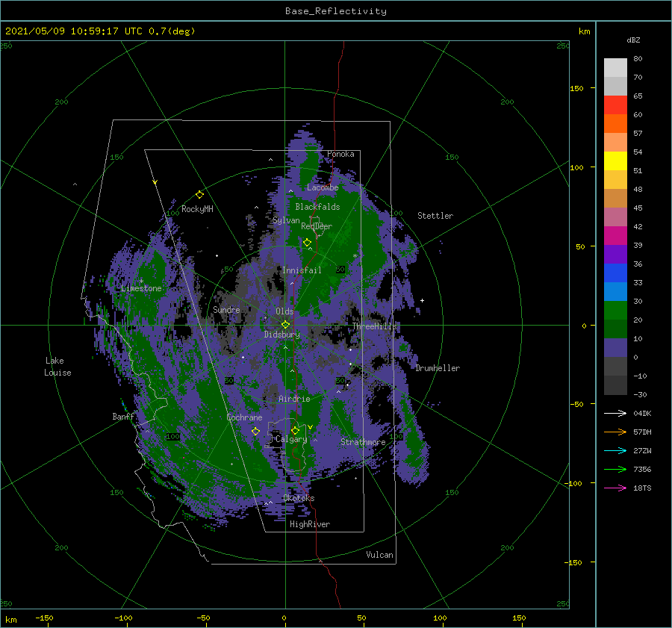672x628 pixels.
Task: Click the Cochrane label
Action: coord(244,417)
